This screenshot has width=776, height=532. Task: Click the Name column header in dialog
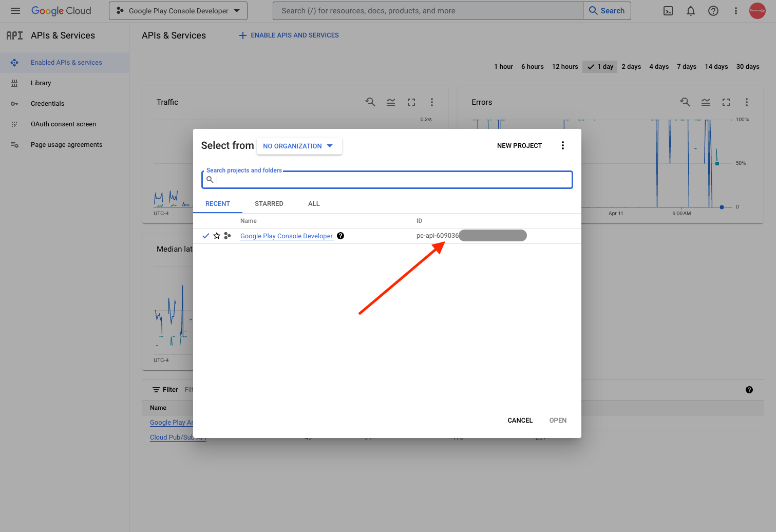click(x=249, y=221)
